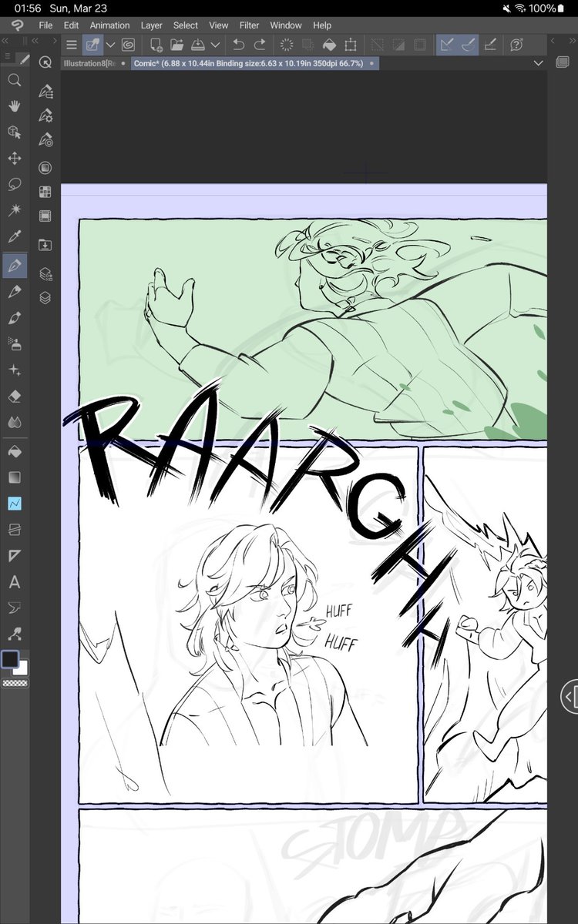Select the Operation object cube tool
The image size is (578, 924).
coord(14,132)
